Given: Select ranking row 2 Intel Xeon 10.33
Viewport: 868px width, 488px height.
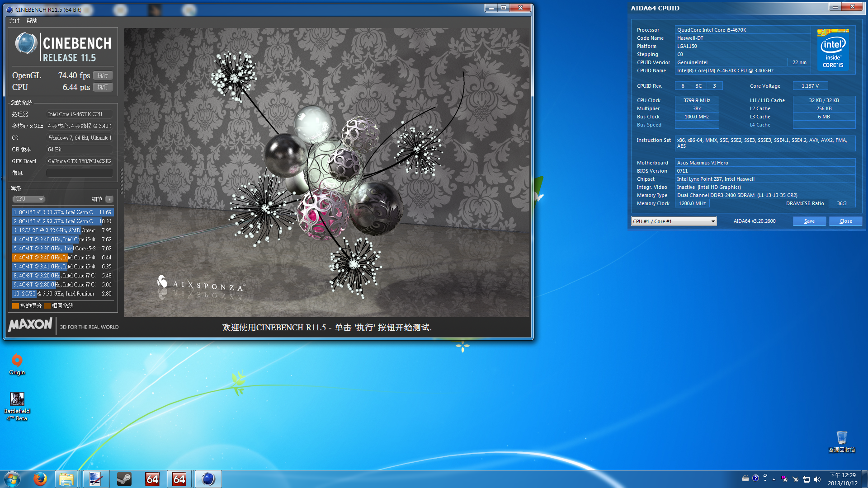Looking at the screenshot, I should point(63,221).
